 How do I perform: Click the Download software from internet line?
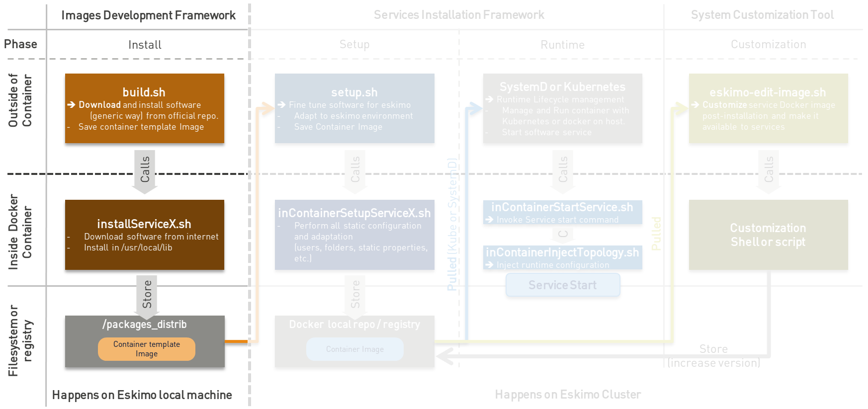(x=151, y=237)
